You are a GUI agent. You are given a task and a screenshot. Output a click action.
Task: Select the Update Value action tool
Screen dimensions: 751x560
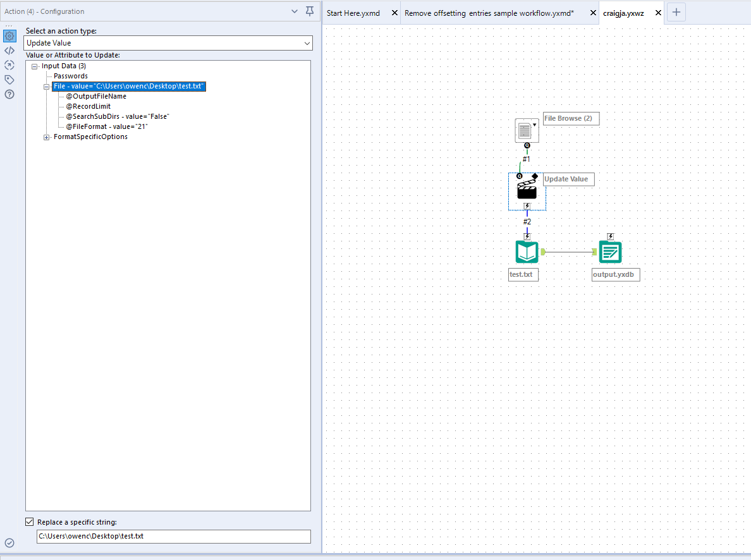point(527,188)
